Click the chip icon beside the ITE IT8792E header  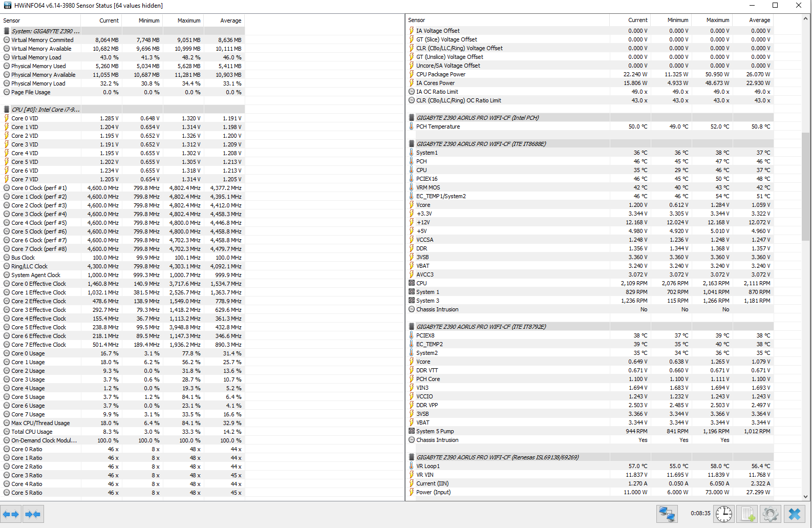[412, 327]
